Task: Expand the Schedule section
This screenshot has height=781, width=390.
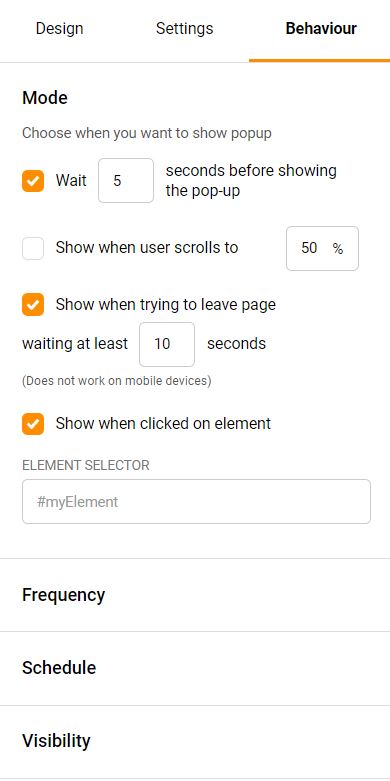Action: click(195, 668)
